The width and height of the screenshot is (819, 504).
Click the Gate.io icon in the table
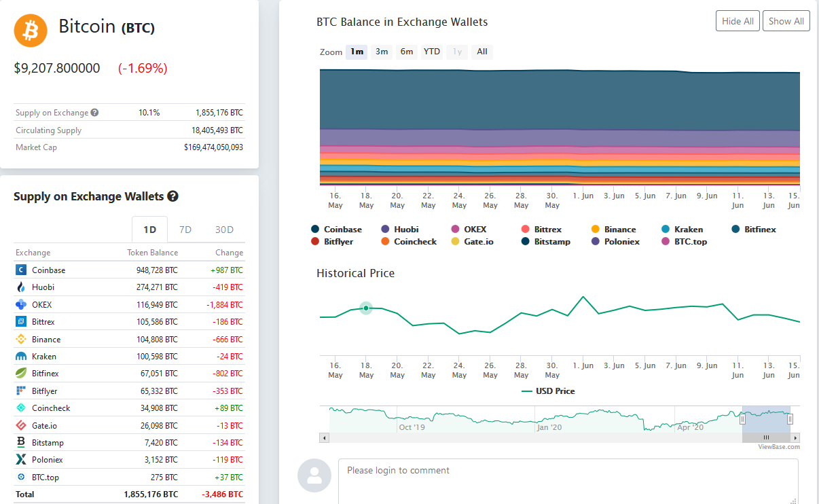tap(20, 425)
